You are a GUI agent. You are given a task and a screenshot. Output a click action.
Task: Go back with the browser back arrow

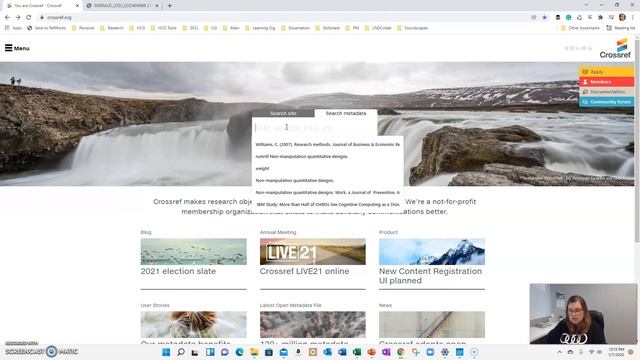[x=7, y=18]
